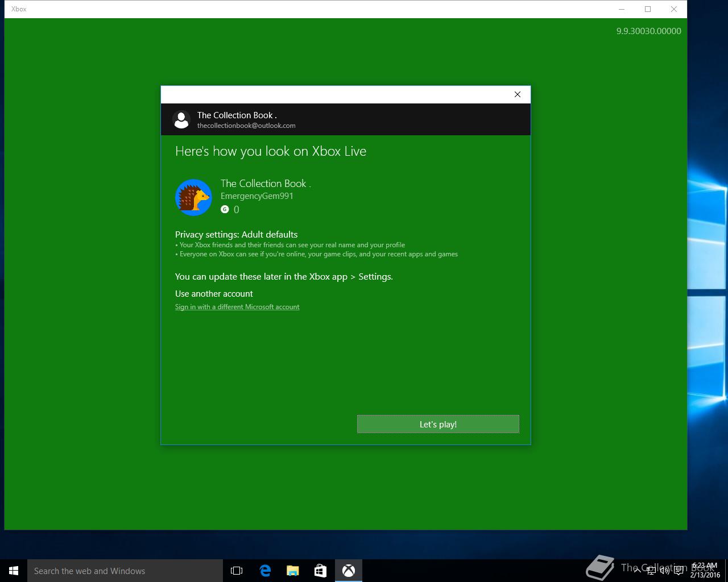This screenshot has height=582, width=728.
Task: Launch Microsoft Edge from the taskbar
Action: (264, 571)
